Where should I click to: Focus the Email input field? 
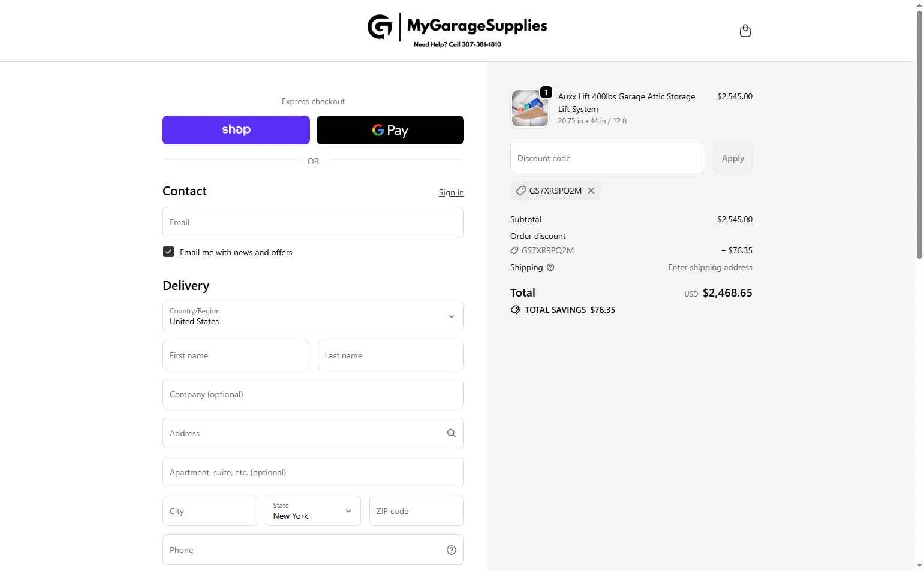313,222
